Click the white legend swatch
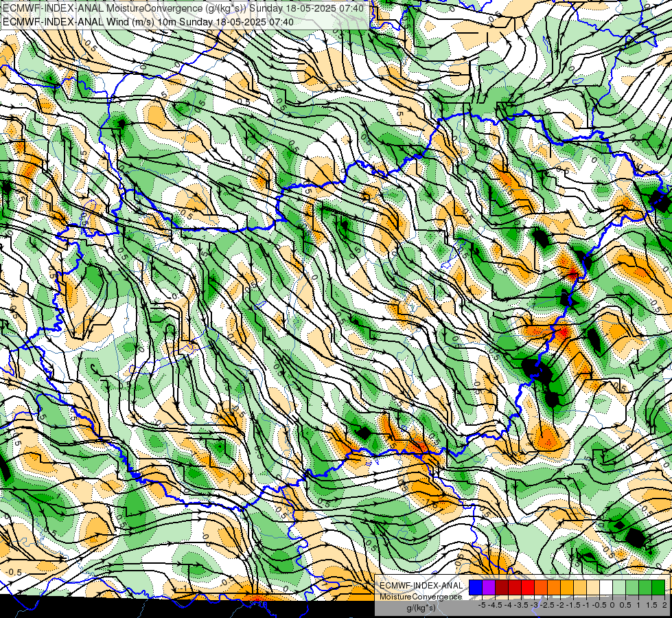This screenshot has height=618, width=672. (x=605, y=588)
